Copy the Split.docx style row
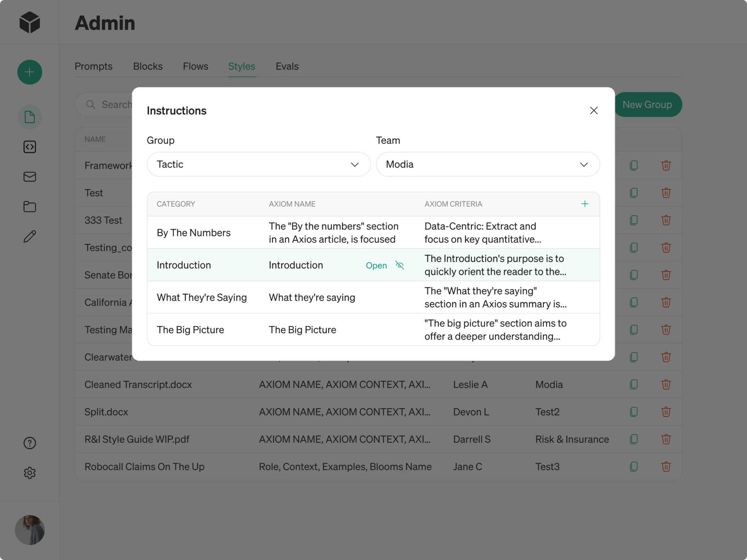This screenshot has height=560, width=747. click(633, 412)
